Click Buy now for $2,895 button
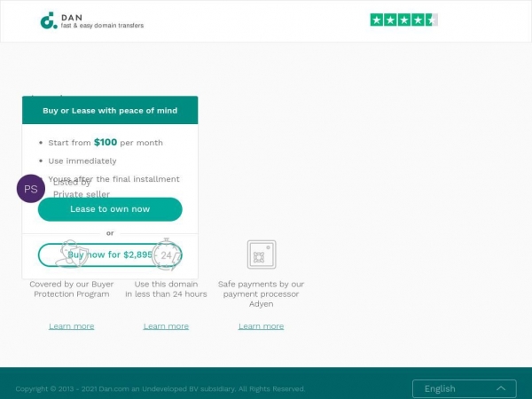 coord(110,254)
